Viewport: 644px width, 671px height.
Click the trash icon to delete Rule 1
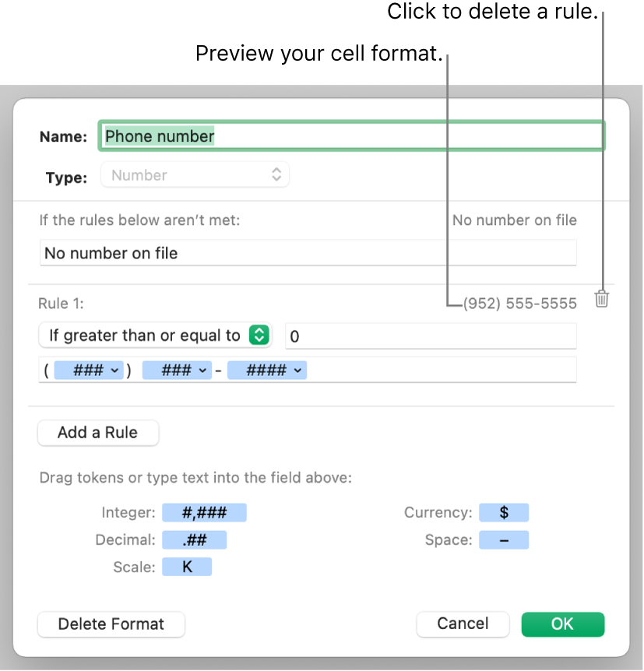click(x=600, y=299)
